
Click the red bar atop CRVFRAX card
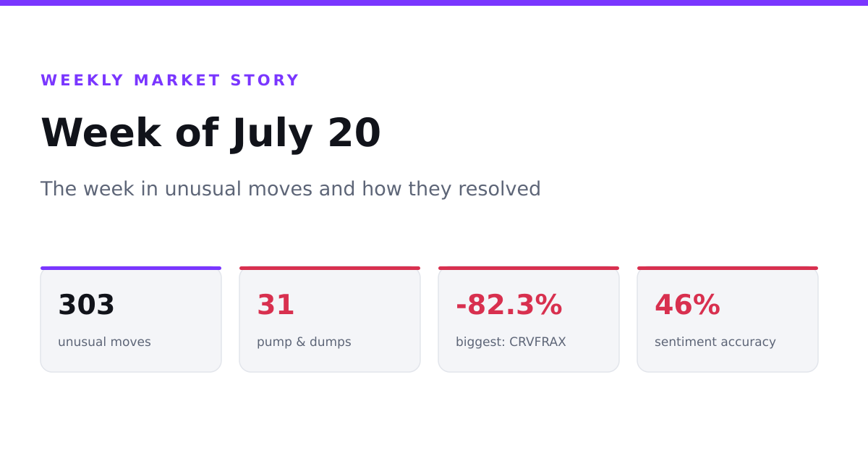529,268
